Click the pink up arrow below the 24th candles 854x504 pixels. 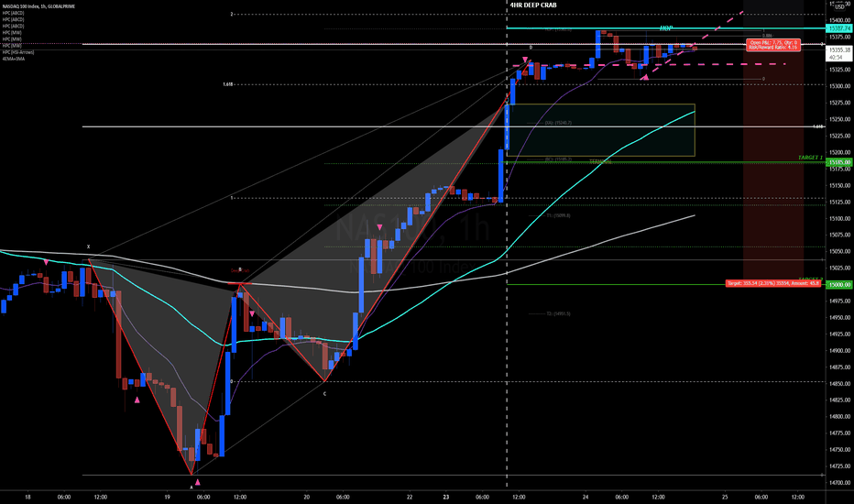(x=645, y=77)
